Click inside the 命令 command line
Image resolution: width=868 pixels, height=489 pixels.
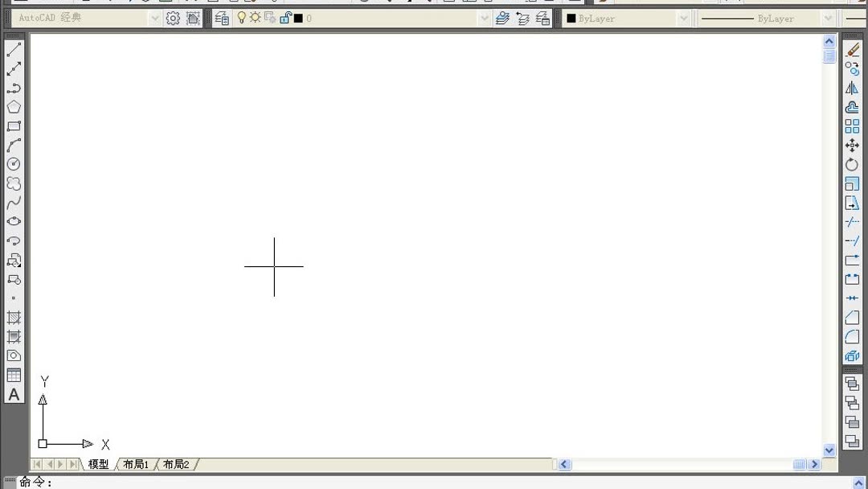[241, 481]
